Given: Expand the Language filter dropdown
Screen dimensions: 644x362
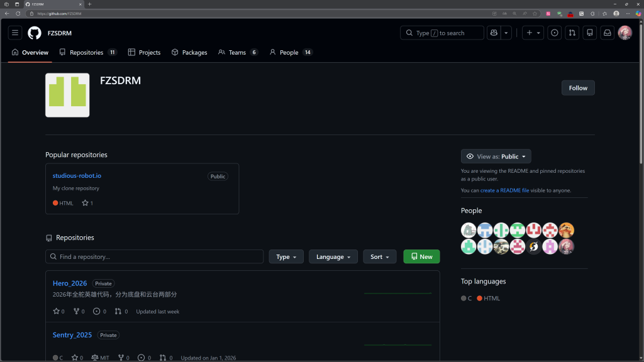Looking at the screenshot, I should [x=333, y=256].
